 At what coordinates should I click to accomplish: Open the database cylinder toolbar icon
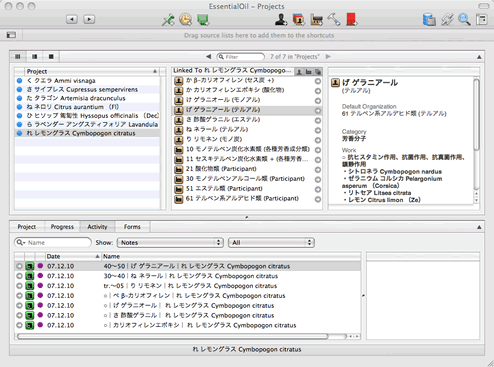coord(429,20)
